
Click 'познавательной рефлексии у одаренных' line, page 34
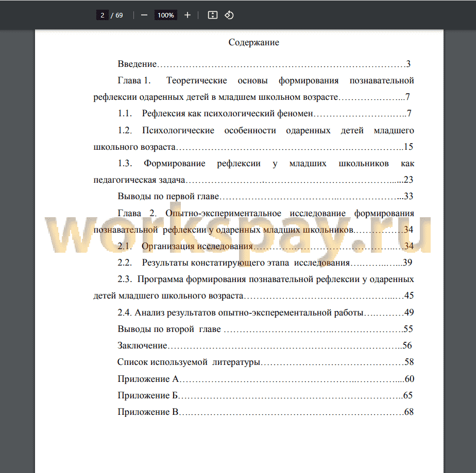click(x=253, y=230)
